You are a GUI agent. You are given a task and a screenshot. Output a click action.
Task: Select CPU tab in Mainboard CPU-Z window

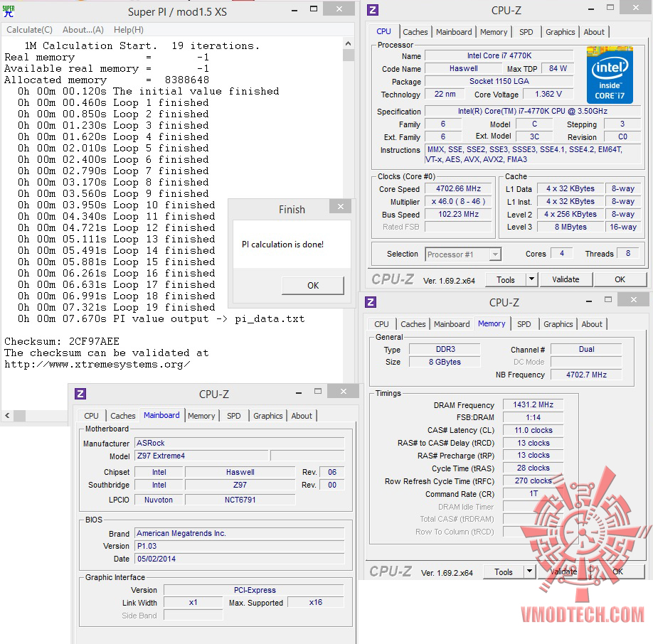[91, 416]
